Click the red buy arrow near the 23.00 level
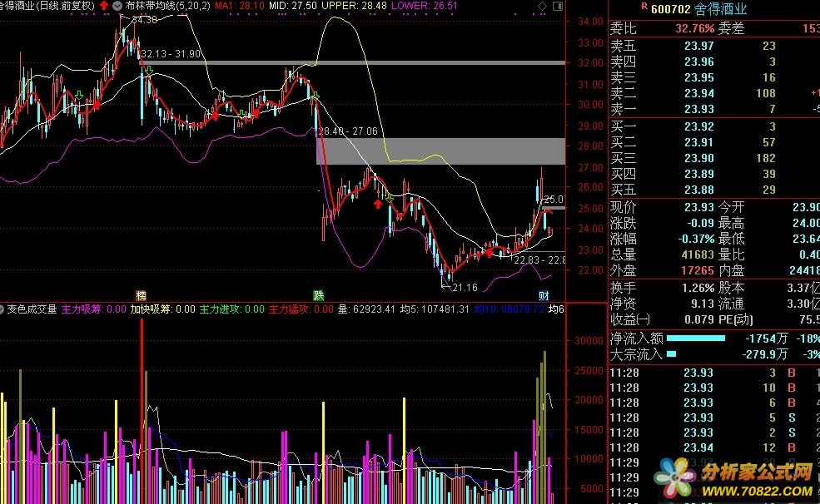 pyautogui.click(x=490, y=253)
